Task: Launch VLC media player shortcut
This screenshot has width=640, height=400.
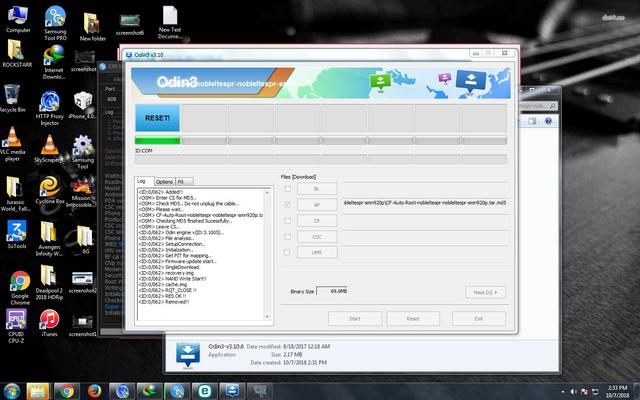Action: [12, 144]
